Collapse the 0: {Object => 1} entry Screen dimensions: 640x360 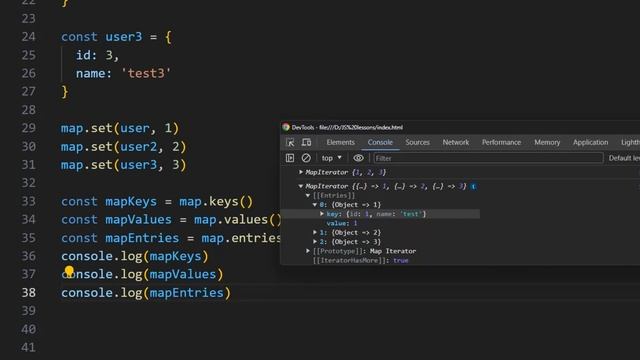[x=315, y=204]
